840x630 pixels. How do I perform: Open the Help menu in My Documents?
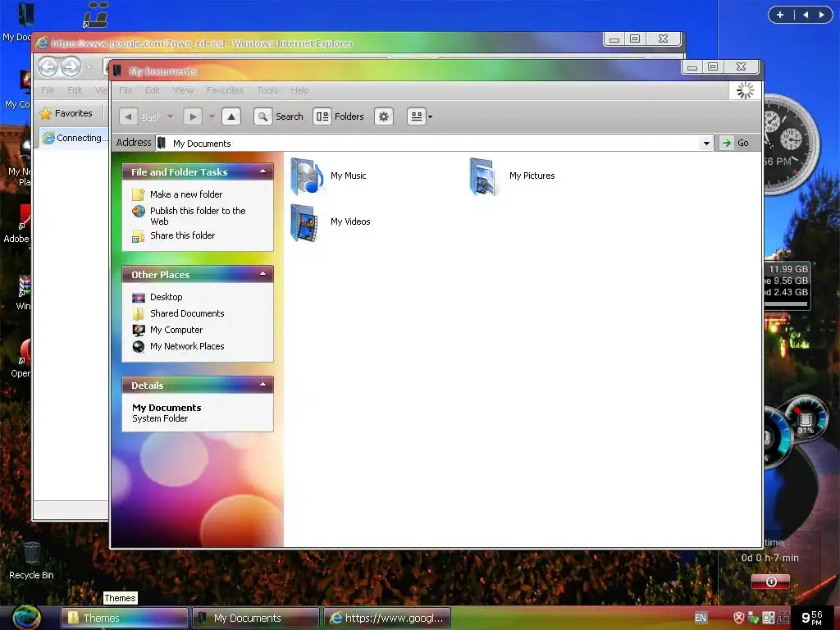300,90
